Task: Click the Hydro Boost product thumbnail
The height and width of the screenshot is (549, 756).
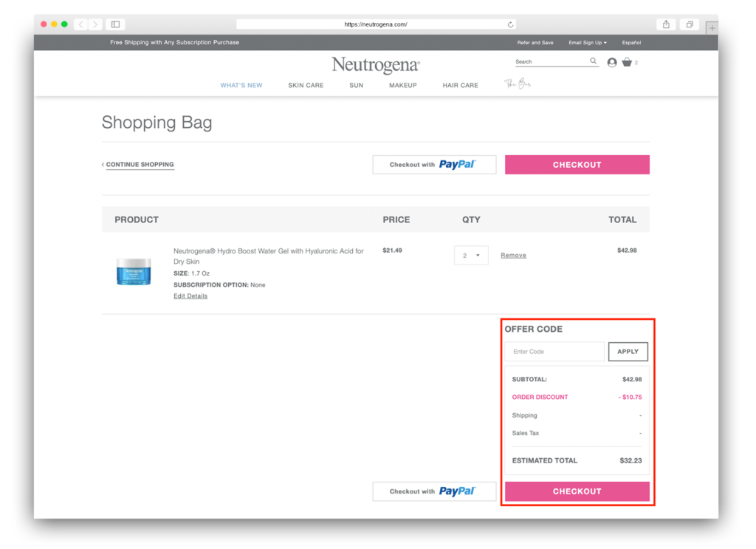Action: (x=134, y=271)
